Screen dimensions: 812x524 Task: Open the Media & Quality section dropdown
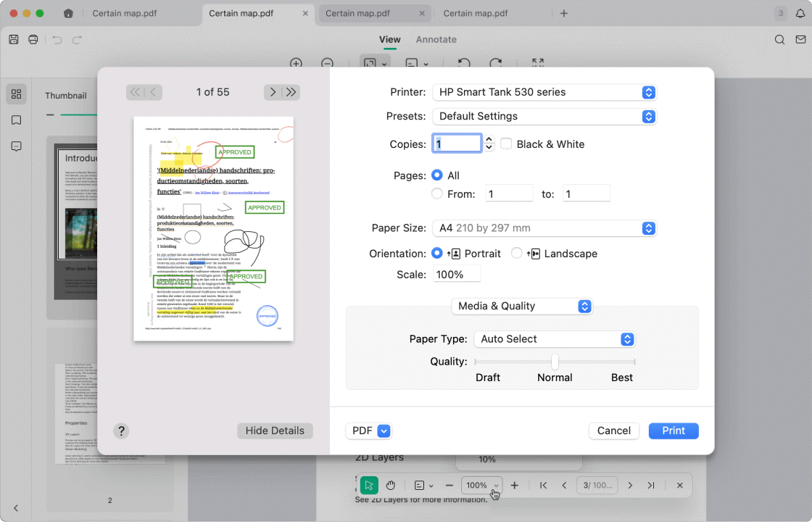click(x=521, y=306)
